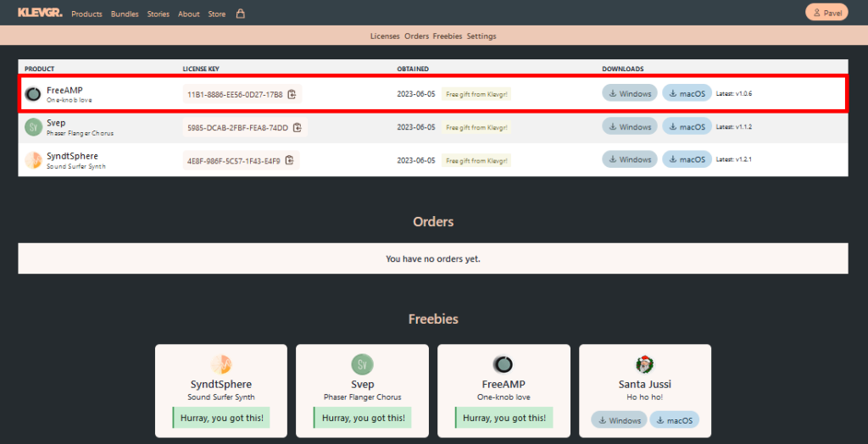The height and width of the screenshot is (444, 868).
Task: Download FreeAMP for Windows
Action: point(629,94)
